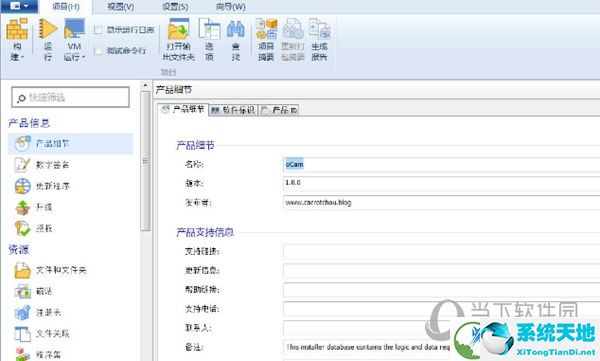Open the 向导(W) ribbon tab
Viewport: 600px width, 361px height.
(x=230, y=7)
